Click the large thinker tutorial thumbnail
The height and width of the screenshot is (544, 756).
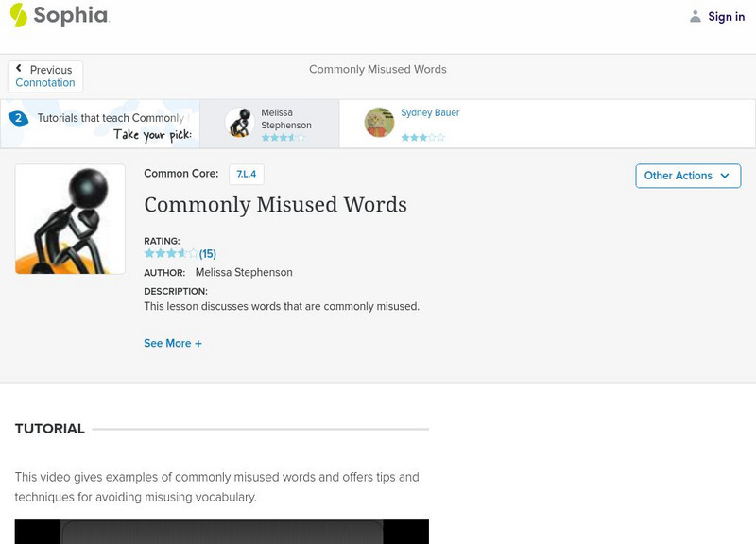pyautogui.click(x=70, y=219)
